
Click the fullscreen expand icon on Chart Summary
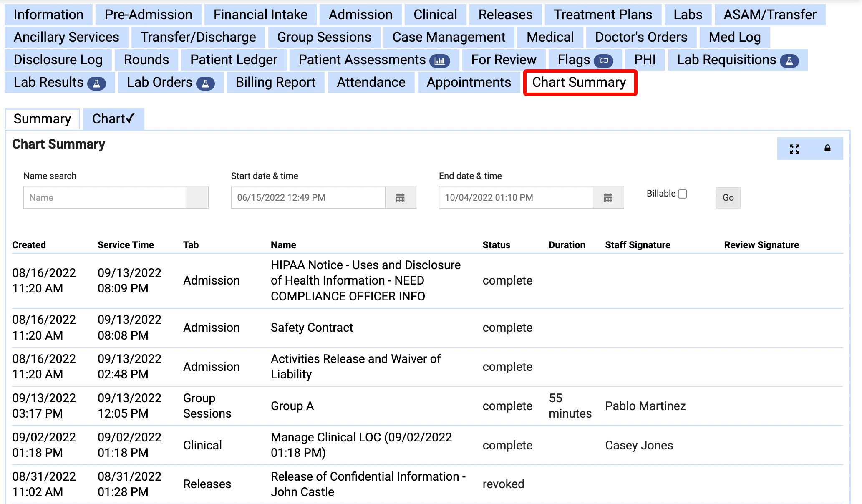pos(795,148)
